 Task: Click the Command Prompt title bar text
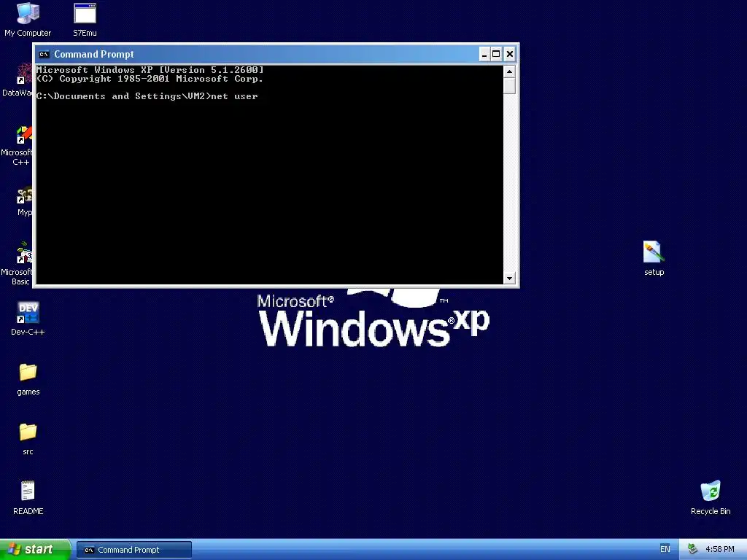click(94, 54)
